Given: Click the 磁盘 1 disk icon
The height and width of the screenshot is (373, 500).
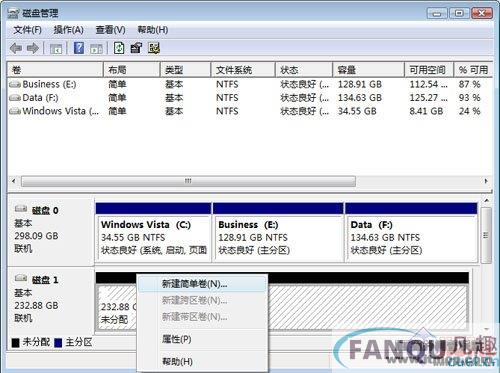Looking at the screenshot, I should (21, 278).
